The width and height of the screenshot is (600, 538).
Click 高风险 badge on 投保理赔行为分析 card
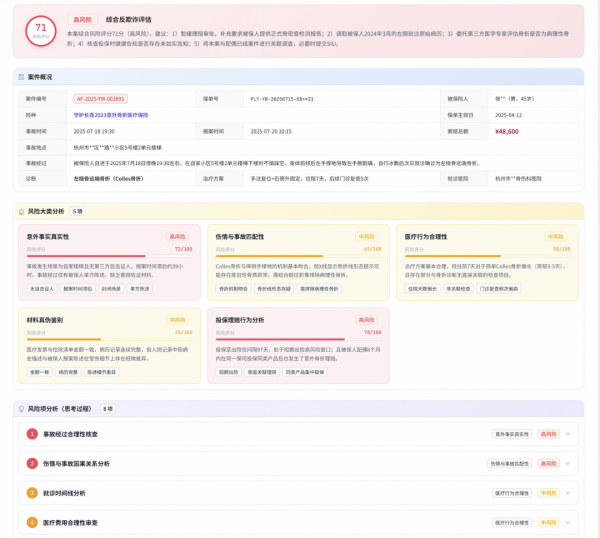tap(366, 320)
